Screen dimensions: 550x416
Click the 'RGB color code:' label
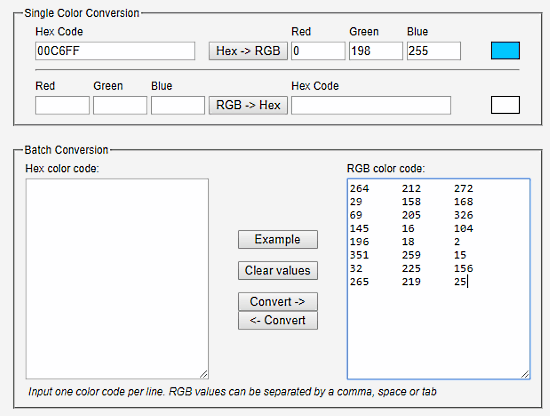(x=386, y=169)
